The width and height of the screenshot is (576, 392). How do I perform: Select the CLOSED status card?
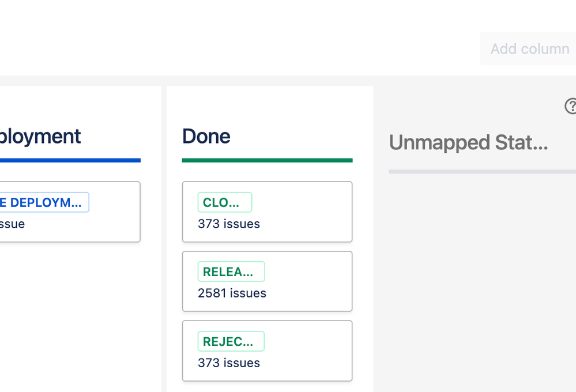click(267, 212)
